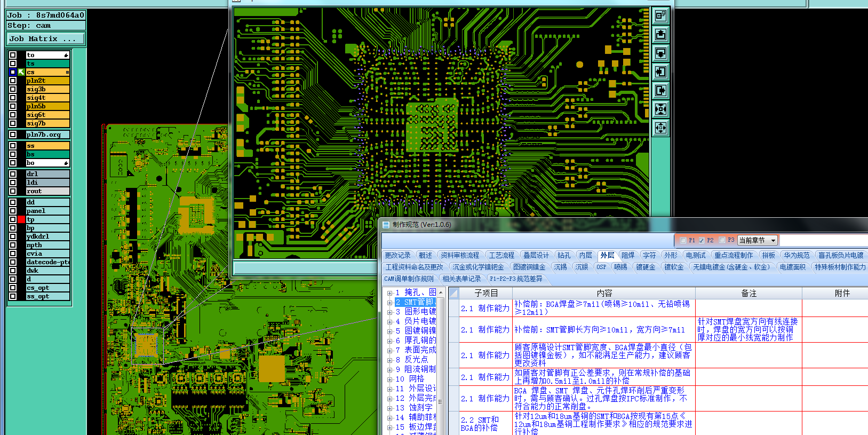Screen dimensions: 868x435
Task: Open the 电镀面积 tab
Action: click(793, 267)
